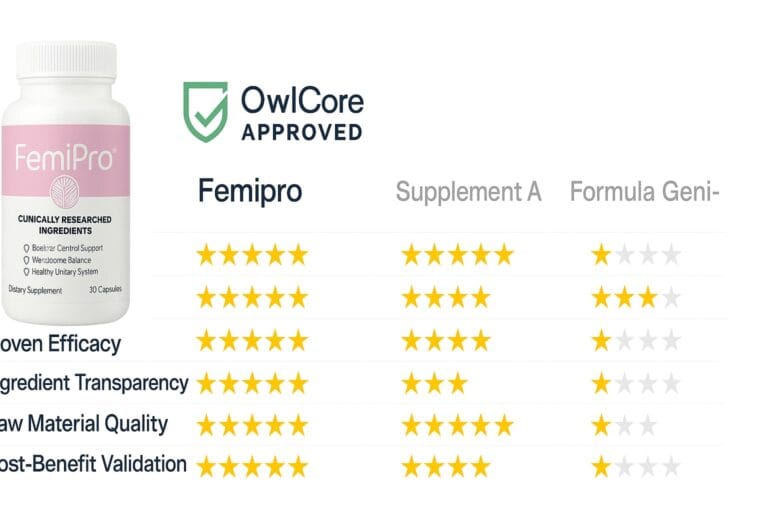This screenshot has height=512, width=768.
Task: Click the Raw Material Quality row label
Action: [84, 424]
